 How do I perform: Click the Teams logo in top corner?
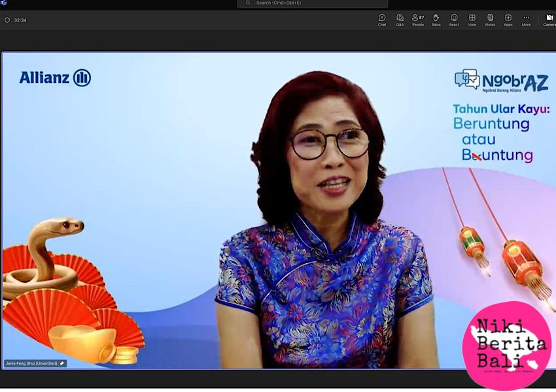tap(3, 3)
